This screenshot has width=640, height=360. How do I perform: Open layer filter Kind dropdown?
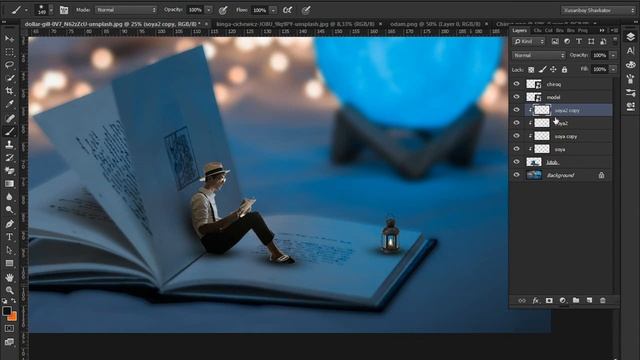click(529, 41)
